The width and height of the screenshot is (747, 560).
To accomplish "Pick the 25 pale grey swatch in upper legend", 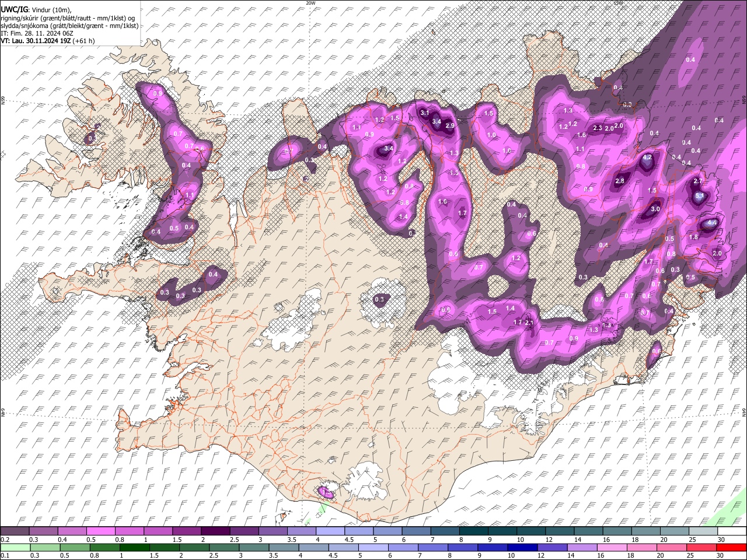I will [x=703, y=531].
